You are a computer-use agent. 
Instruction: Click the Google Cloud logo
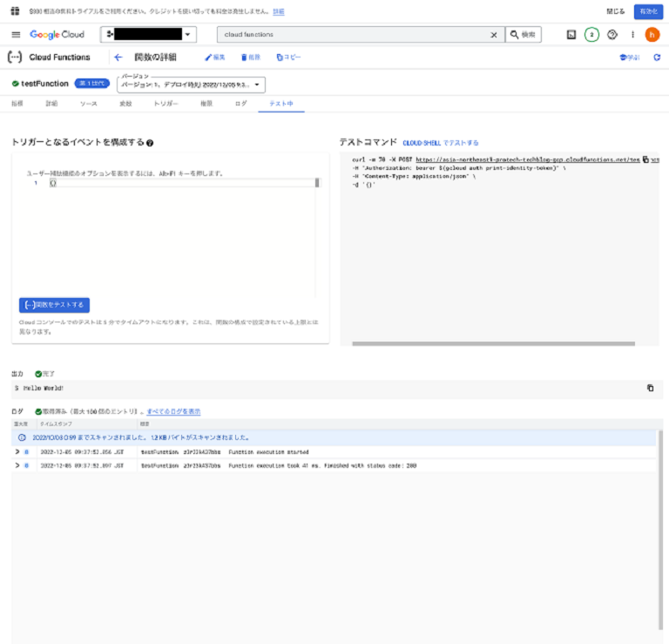tap(57, 35)
